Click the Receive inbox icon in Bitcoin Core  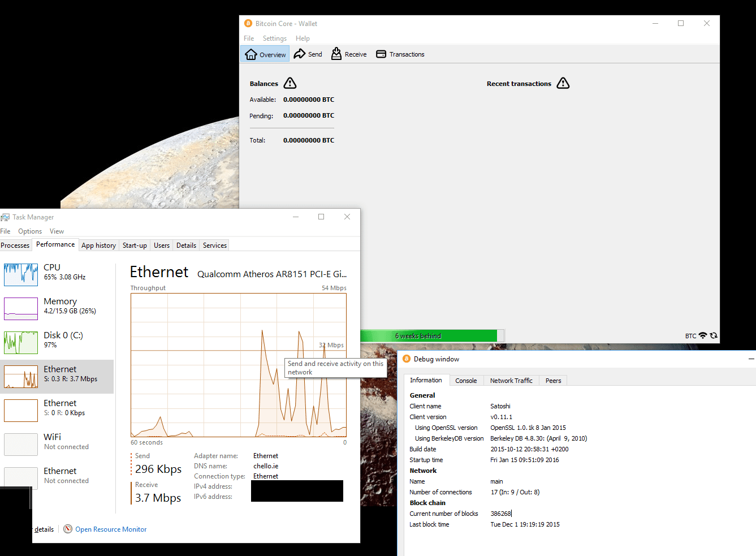(336, 54)
